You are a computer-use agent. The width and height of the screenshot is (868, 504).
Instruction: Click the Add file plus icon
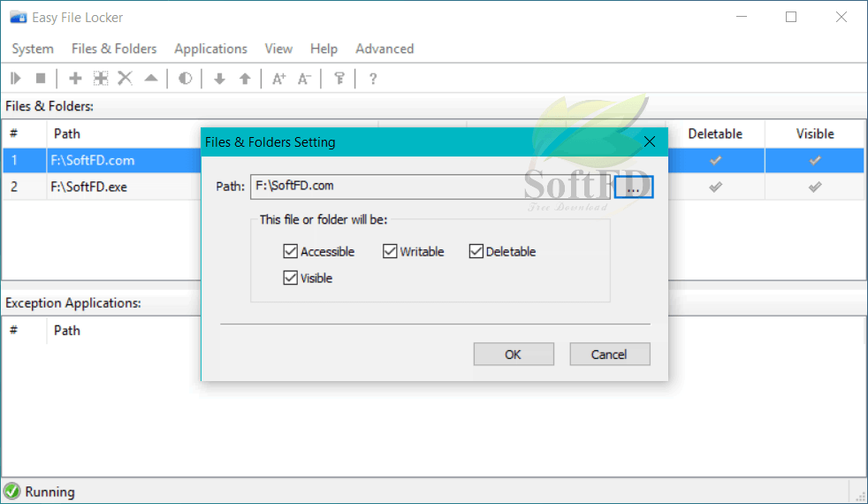click(75, 79)
